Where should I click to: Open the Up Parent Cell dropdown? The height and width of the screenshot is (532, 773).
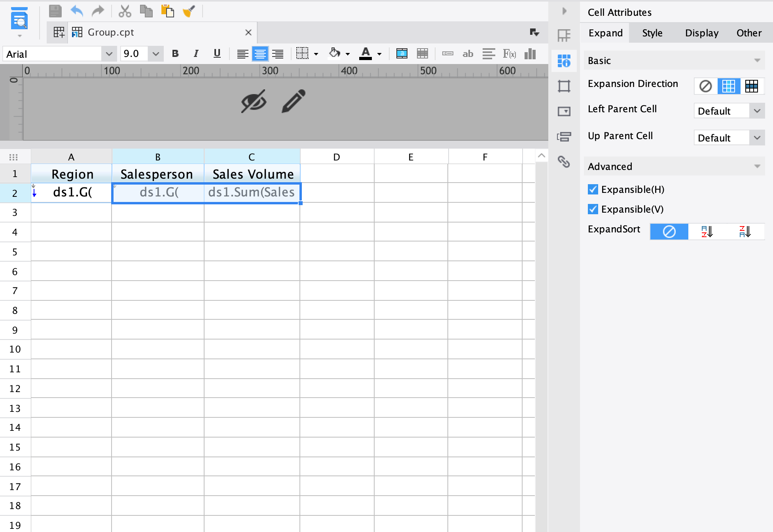tap(757, 138)
